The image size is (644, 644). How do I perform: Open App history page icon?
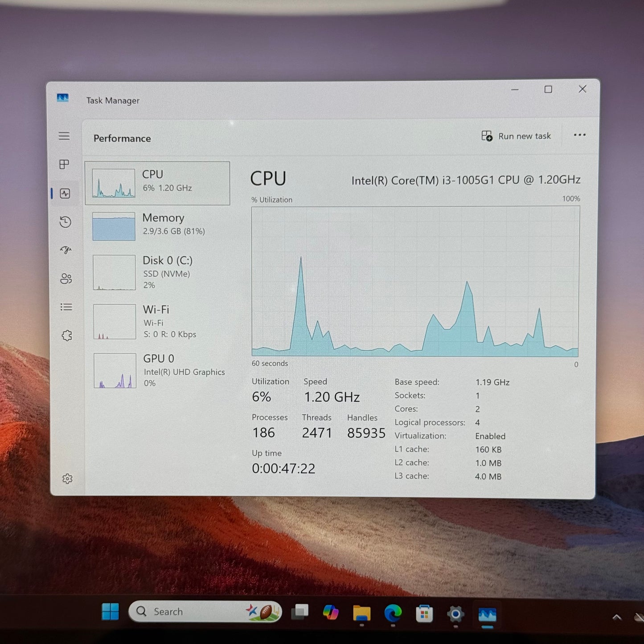(66, 222)
